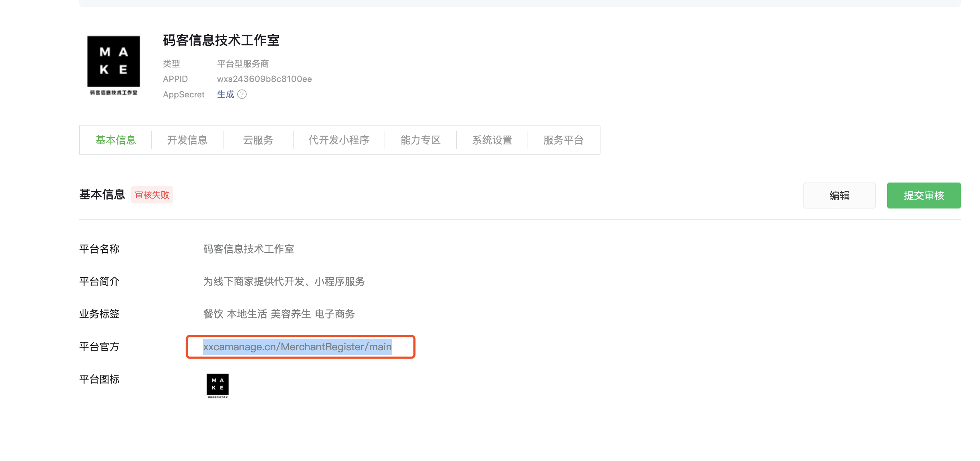Click the 美容养生 business tag
980x461 pixels.
tap(290, 314)
